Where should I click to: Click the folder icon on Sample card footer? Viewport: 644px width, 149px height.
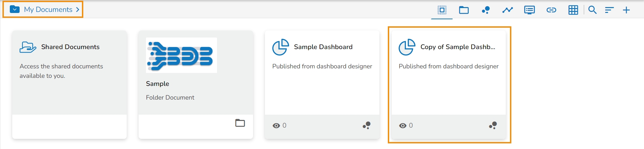(x=240, y=123)
